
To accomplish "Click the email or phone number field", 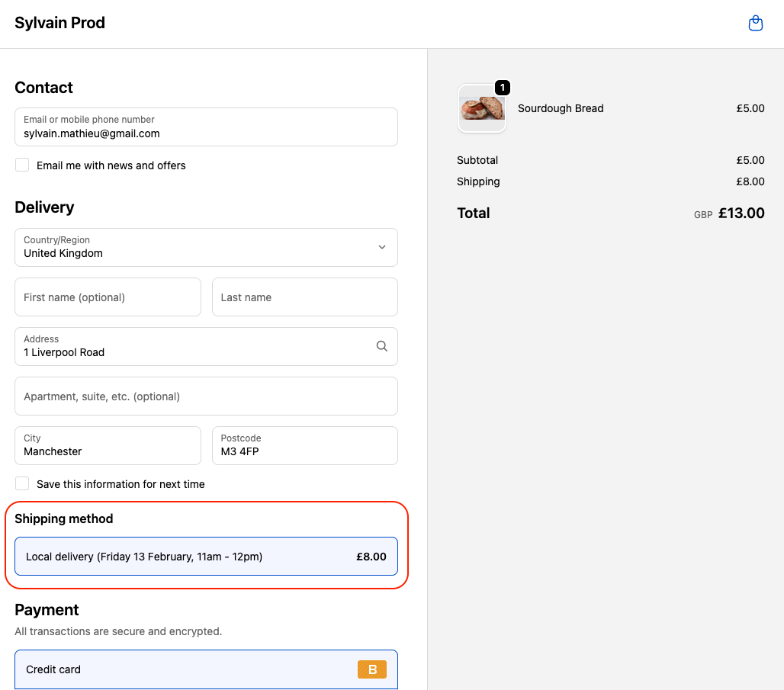I will 206,127.
